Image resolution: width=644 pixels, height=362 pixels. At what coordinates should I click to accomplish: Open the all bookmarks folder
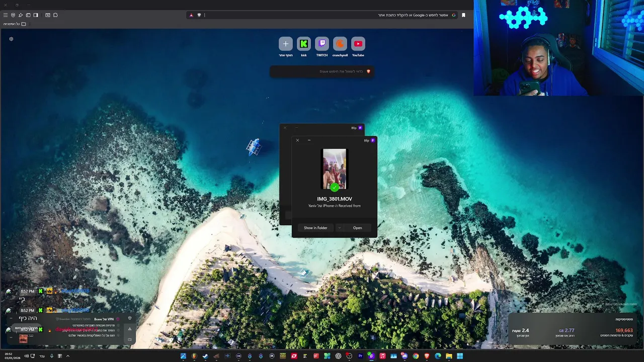(x=15, y=24)
